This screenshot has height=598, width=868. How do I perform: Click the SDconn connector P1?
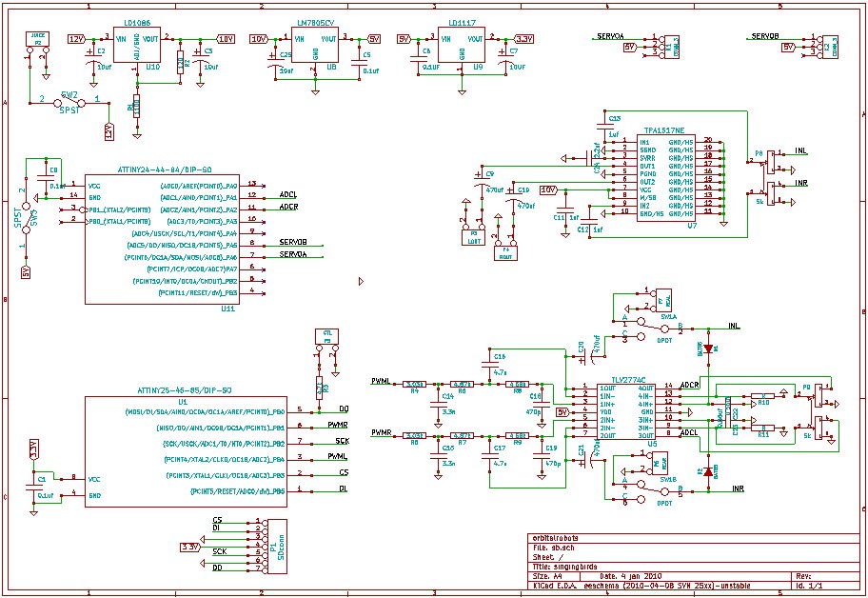point(273,544)
